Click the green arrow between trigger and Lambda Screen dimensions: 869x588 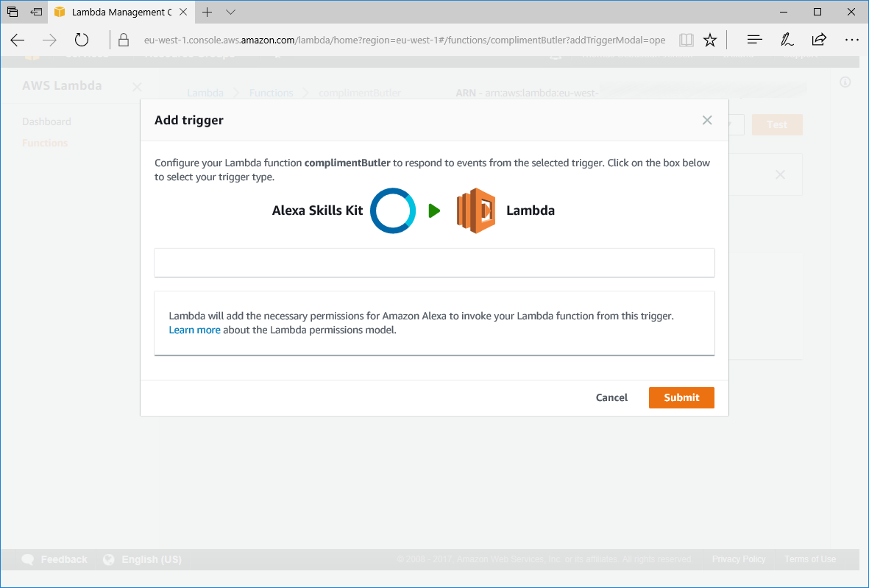coord(434,211)
